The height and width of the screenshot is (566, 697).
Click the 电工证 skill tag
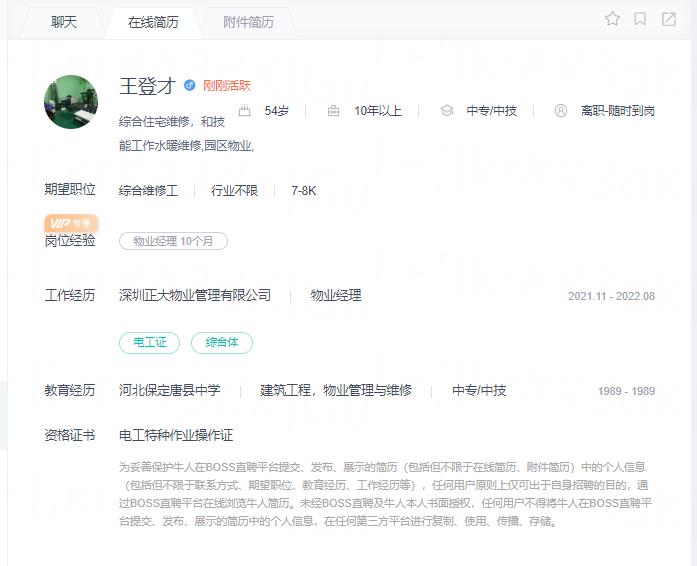coord(149,342)
